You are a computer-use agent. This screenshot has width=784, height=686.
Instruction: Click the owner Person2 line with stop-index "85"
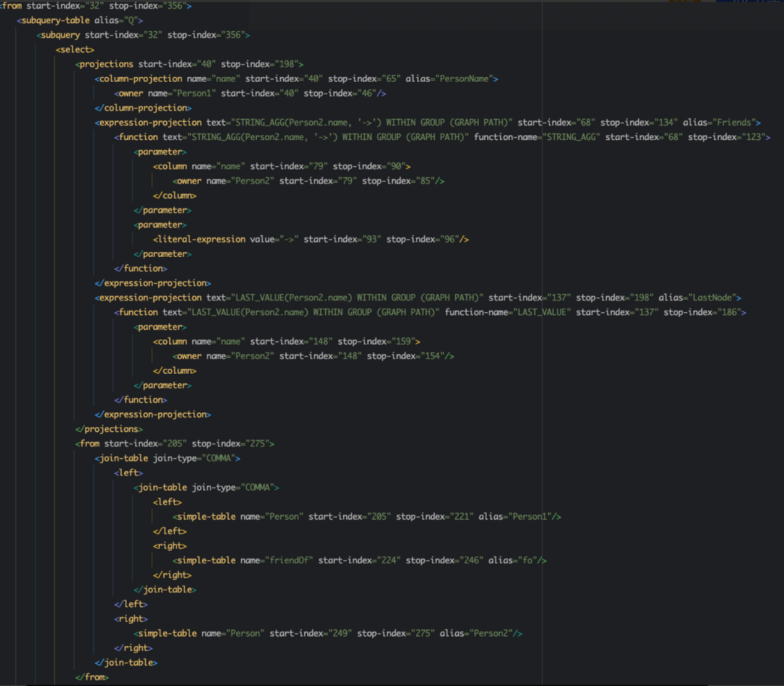tap(309, 181)
